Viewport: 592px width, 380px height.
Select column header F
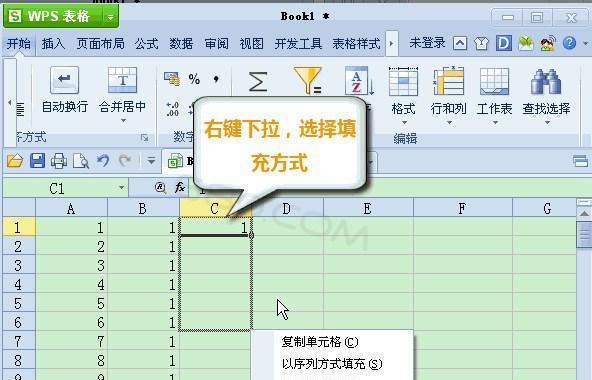click(463, 208)
